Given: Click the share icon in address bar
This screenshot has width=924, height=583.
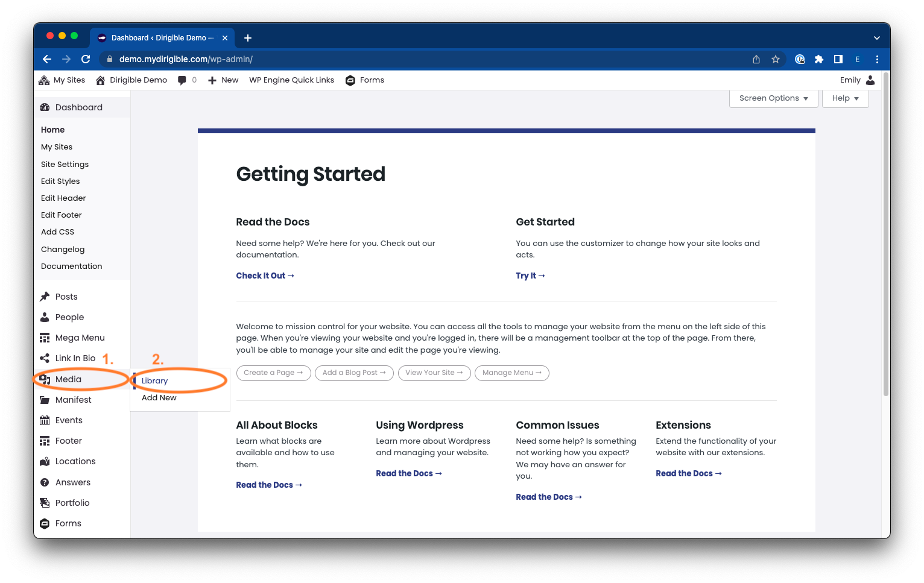Looking at the screenshot, I should point(756,59).
